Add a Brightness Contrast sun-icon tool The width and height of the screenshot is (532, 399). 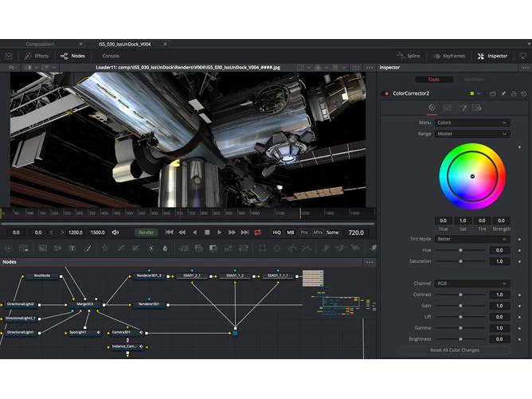click(151, 248)
